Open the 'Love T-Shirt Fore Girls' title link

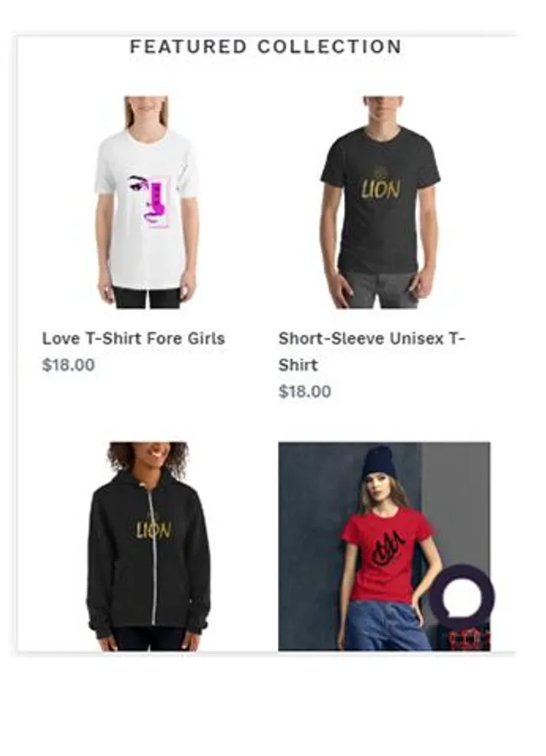click(x=134, y=339)
